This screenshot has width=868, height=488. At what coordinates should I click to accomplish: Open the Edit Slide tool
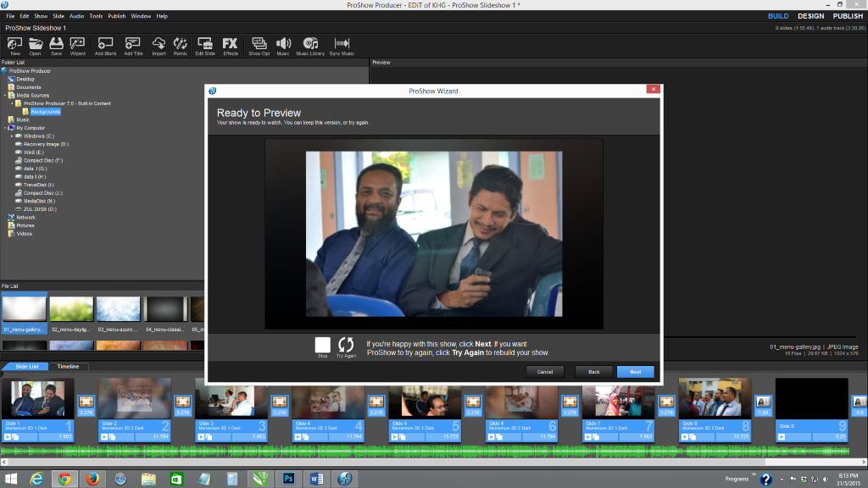pyautogui.click(x=205, y=46)
